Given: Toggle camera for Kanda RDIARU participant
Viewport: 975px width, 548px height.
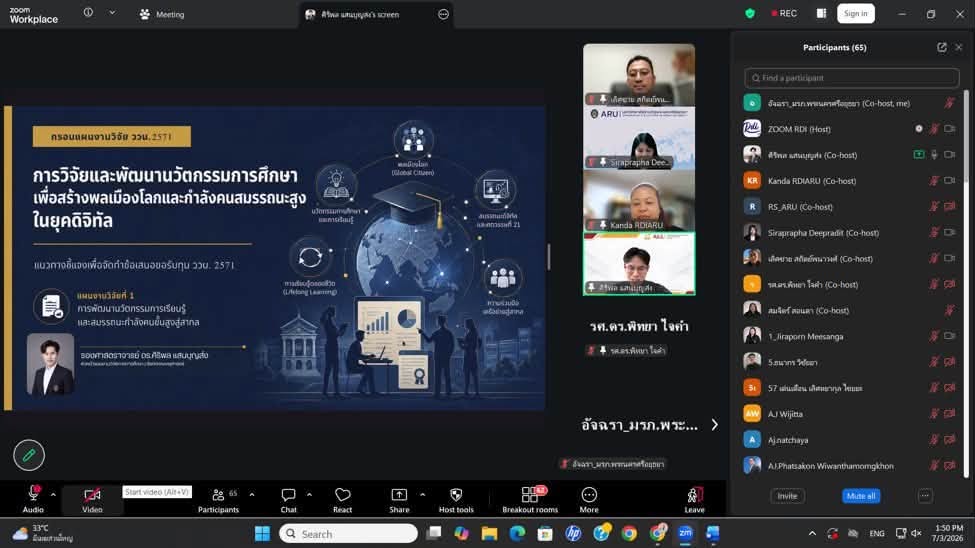Looking at the screenshot, I should [x=950, y=181].
